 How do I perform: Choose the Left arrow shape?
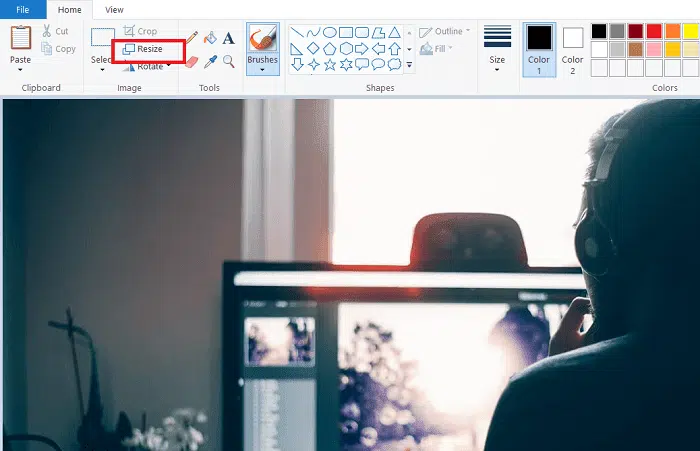[x=378, y=49]
